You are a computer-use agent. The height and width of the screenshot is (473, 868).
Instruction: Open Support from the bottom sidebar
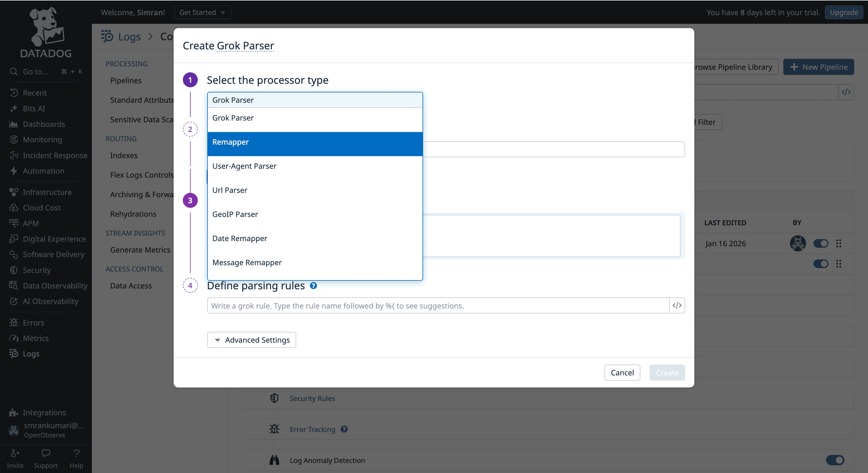(45, 458)
